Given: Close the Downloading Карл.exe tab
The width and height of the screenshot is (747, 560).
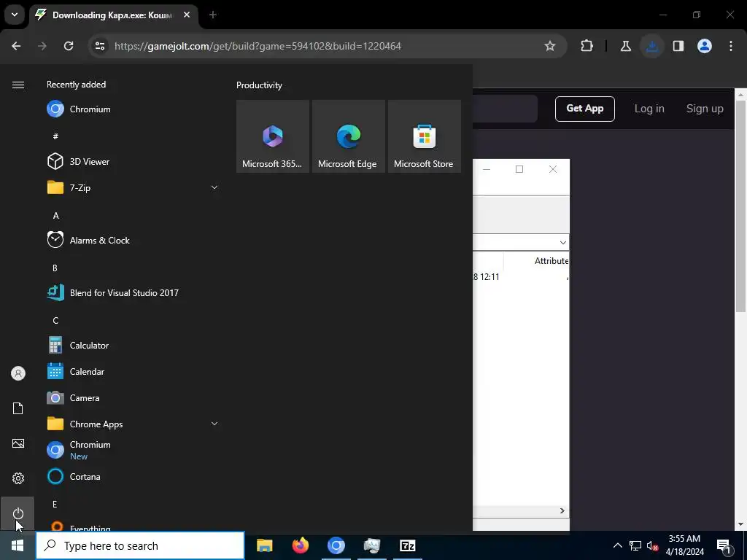Looking at the screenshot, I should (187, 15).
